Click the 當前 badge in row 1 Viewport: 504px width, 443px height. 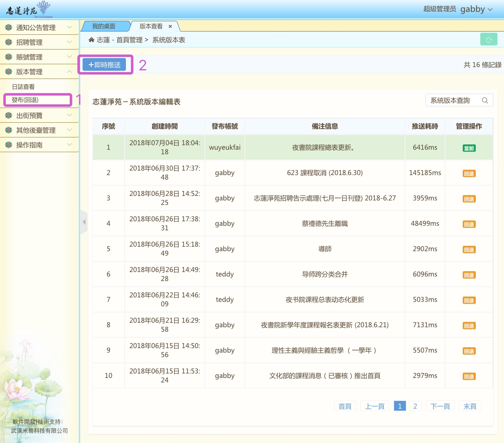[x=469, y=148]
